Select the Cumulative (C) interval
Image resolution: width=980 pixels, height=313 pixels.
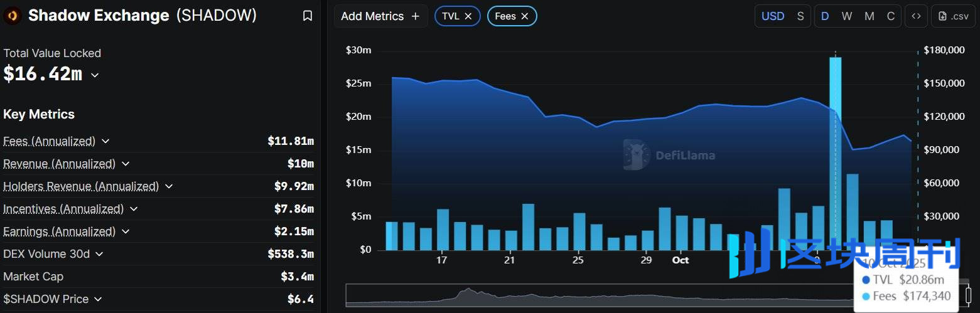pos(890,16)
